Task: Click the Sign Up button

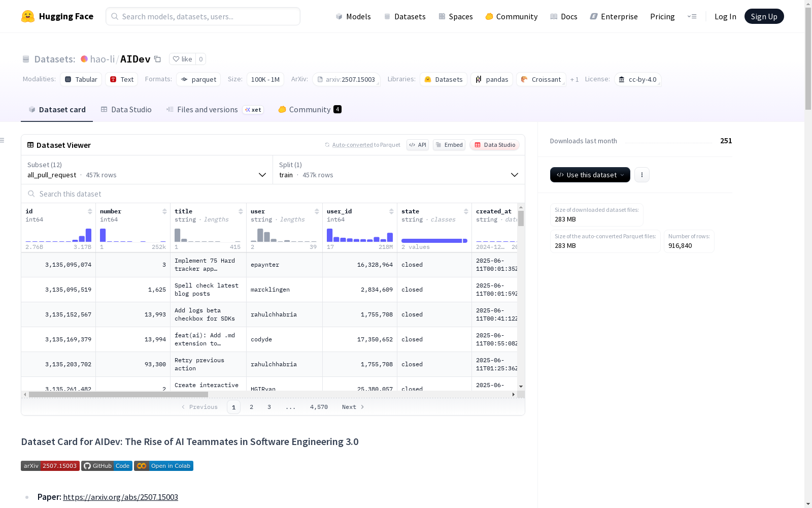Action: click(x=764, y=16)
